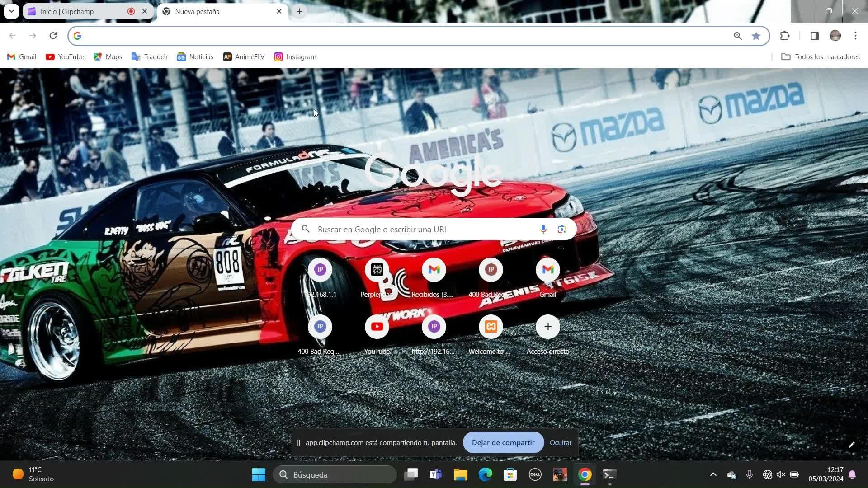Open the zoom magnifier in address bar
The width and height of the screenshot is (868, 488).
click(737, 36)
